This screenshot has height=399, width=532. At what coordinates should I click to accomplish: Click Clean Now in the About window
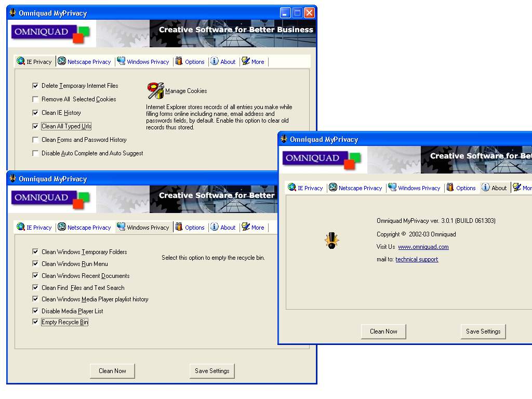pos(383,331)
